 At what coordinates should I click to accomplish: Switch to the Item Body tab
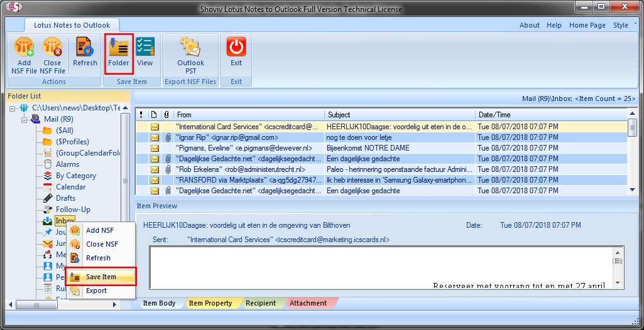(x=160, y=304)
